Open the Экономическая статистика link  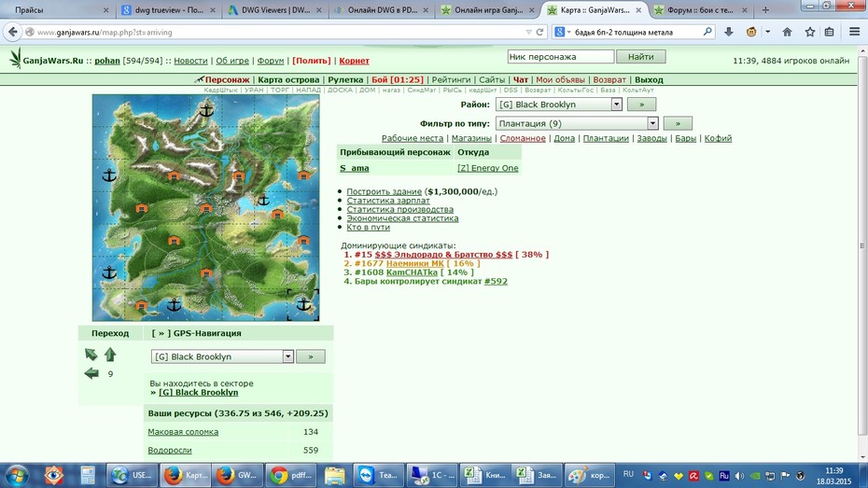[402, 218]
